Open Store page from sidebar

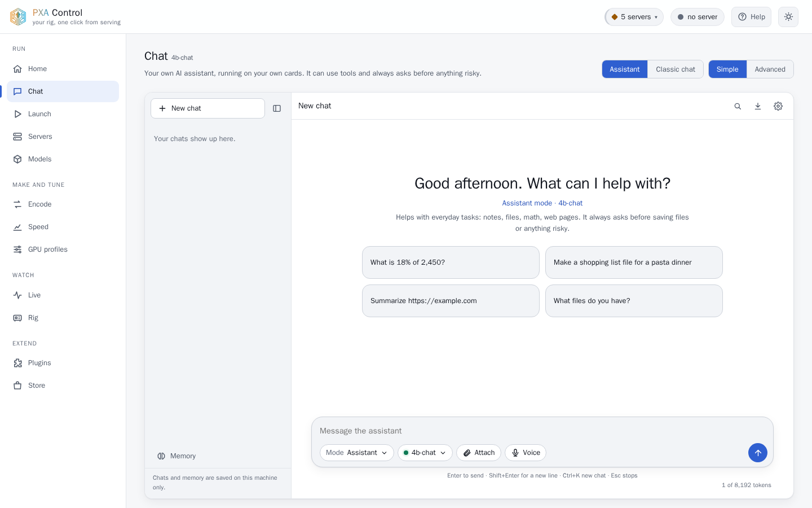coord(63,386)
